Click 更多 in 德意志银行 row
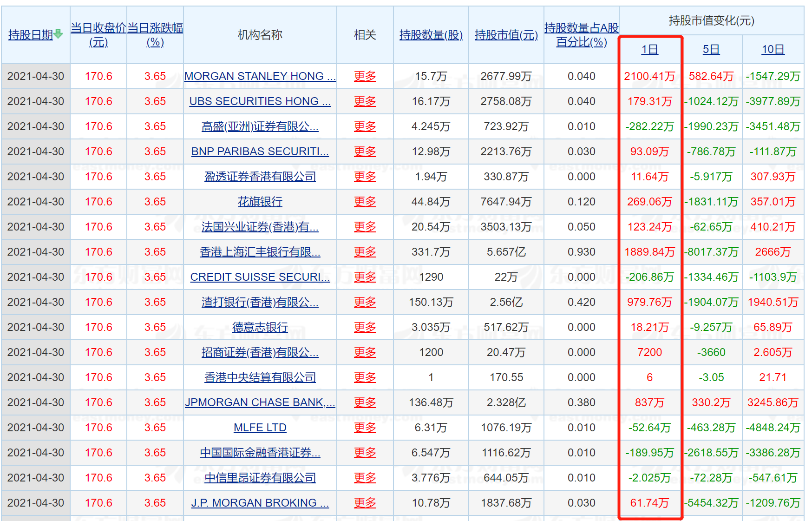The image size is (812, 521). (365, 327)
